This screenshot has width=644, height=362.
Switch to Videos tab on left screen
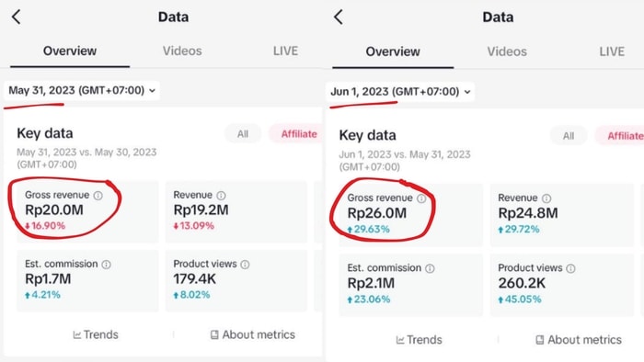(182, 51)
